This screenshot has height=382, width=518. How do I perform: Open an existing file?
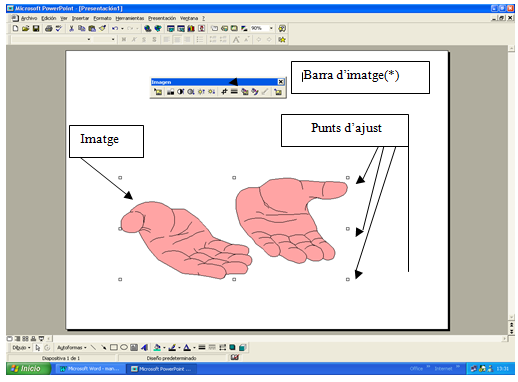26,29
